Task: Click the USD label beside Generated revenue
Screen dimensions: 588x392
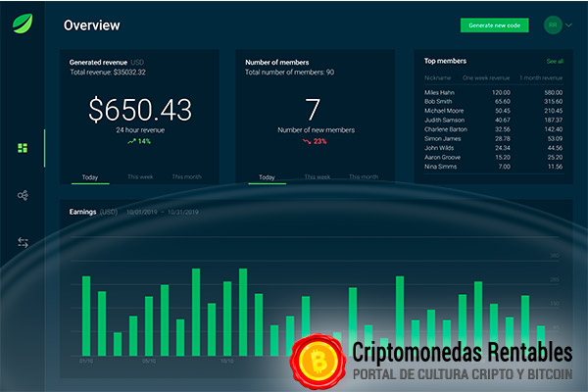Action: (137, 63)
